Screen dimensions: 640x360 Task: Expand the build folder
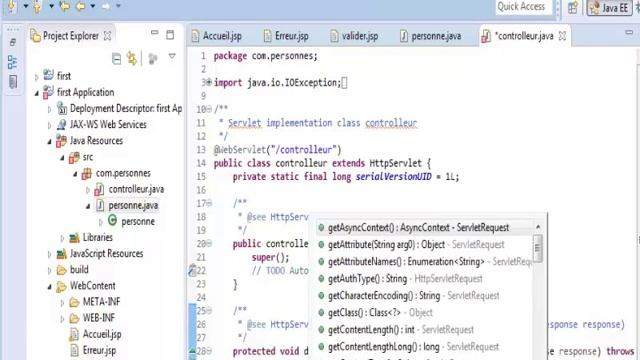click(x=49, y=270)
